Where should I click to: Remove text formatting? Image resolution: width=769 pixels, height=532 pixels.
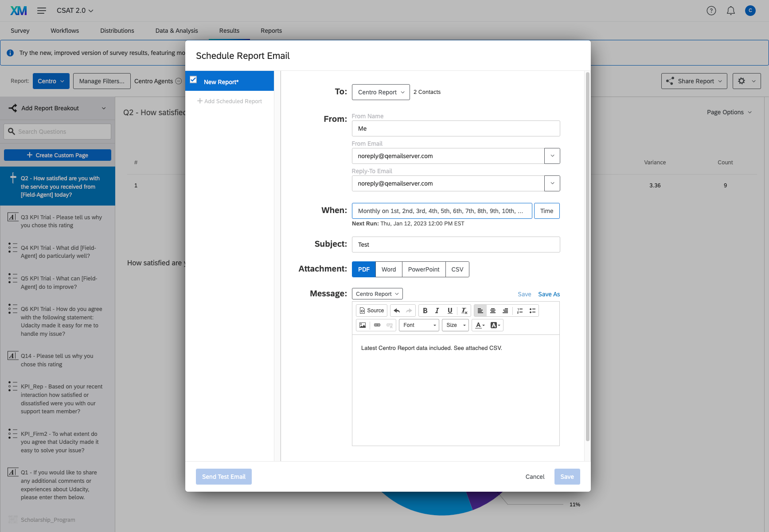tap(464, 311)
